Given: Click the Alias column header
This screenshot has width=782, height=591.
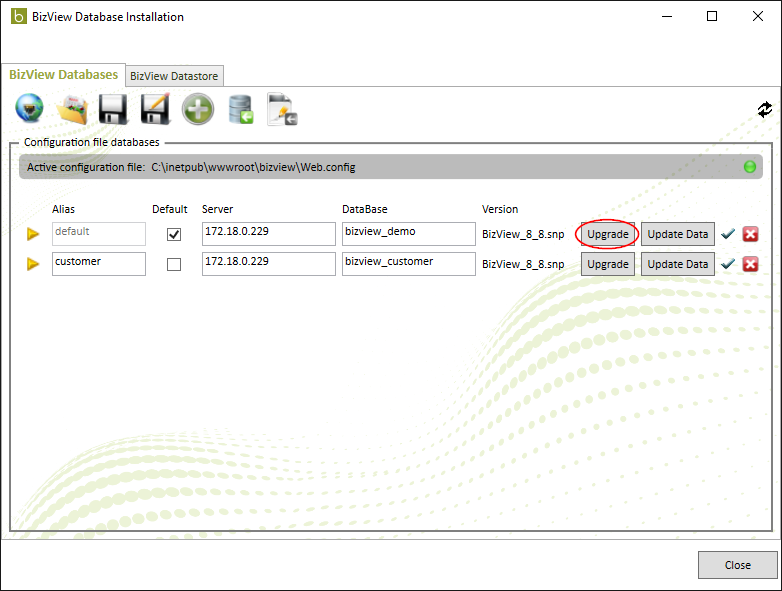Looking at the screenshot, I should (63, 209).
